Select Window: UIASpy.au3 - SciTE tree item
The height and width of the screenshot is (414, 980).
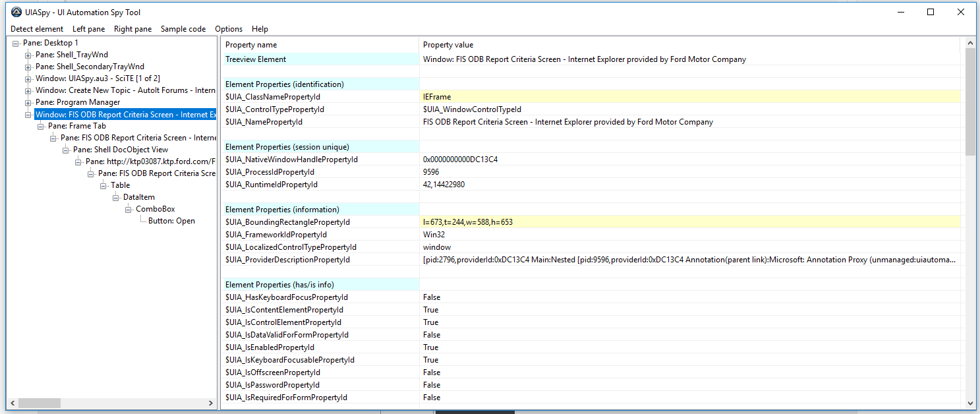pyautogui.click(x=98, y=78)
